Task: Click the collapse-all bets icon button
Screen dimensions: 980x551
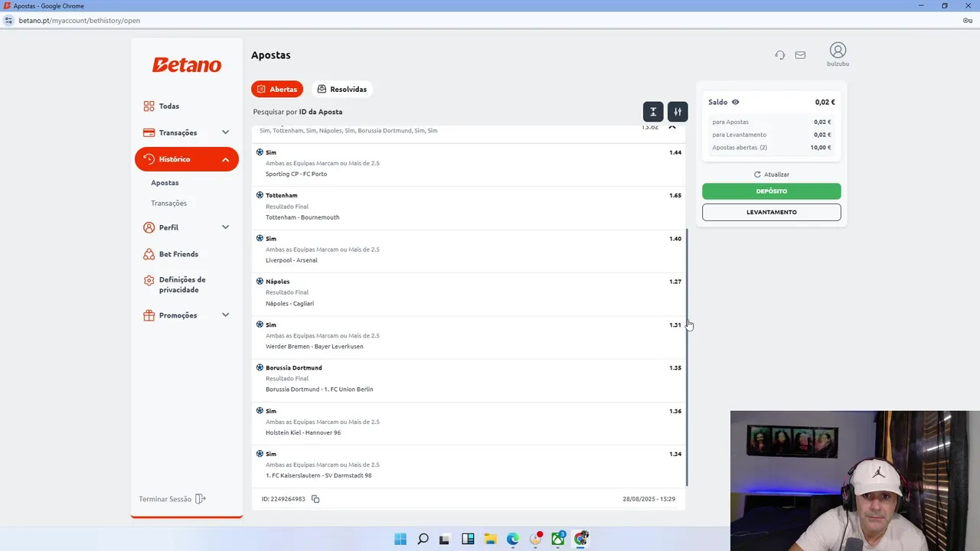Action: 653,112
